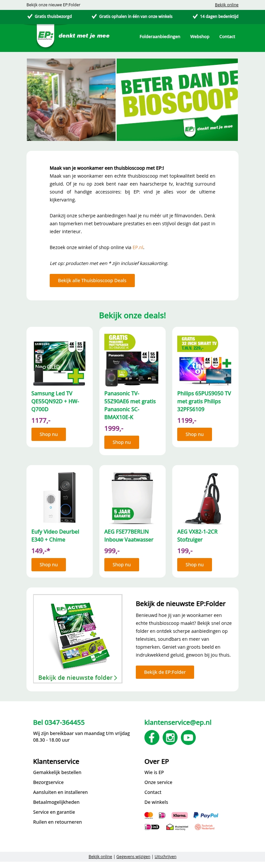The width and height of the screenshot is (265, 868).
Task: Click the Thuiswinkel Waarborg logo
Action: coord(177,827)
